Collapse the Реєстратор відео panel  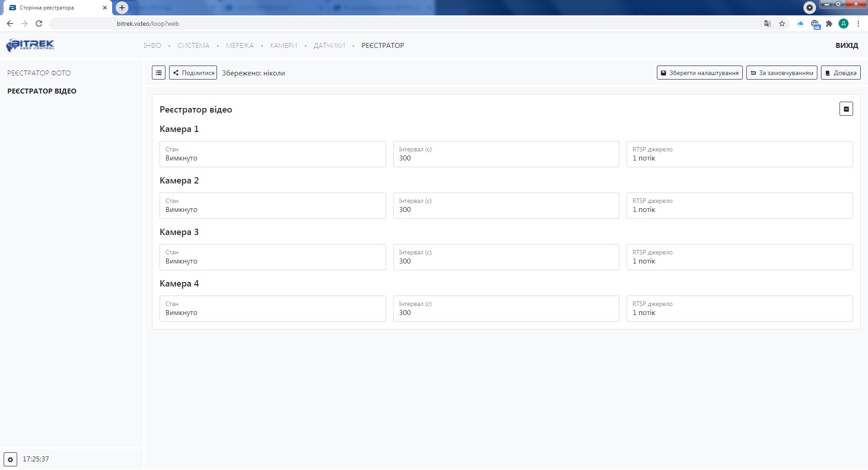[x=846, y=109]
